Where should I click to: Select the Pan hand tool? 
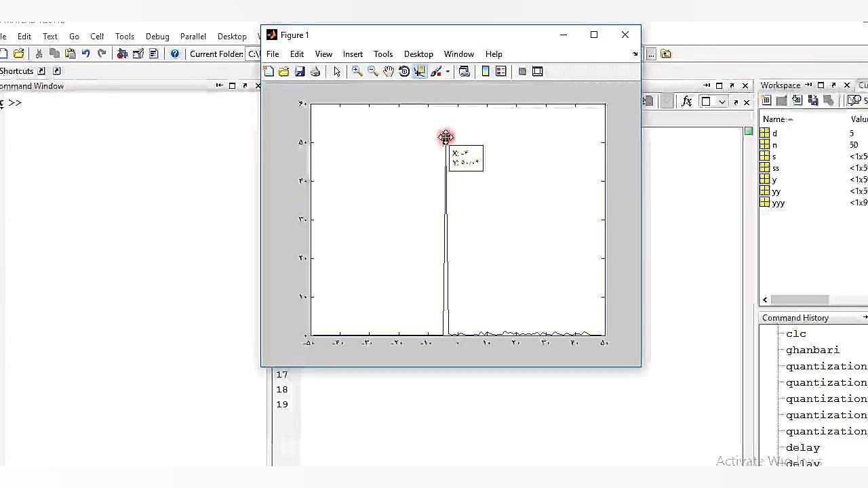point(389,71)
